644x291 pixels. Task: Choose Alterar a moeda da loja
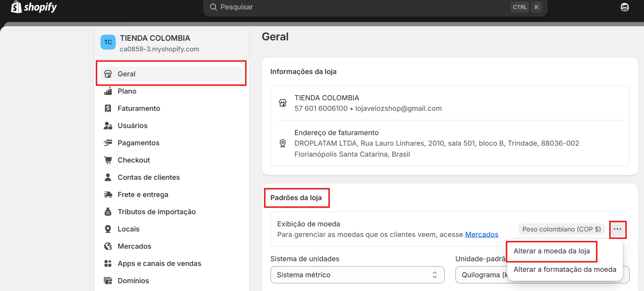click(552, 251)
